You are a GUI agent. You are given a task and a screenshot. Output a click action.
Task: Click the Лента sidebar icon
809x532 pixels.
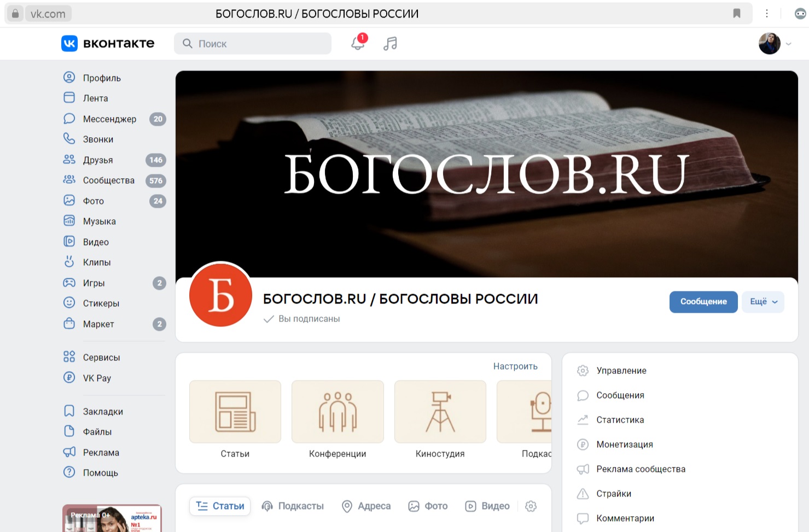click(x=69, y=97)
